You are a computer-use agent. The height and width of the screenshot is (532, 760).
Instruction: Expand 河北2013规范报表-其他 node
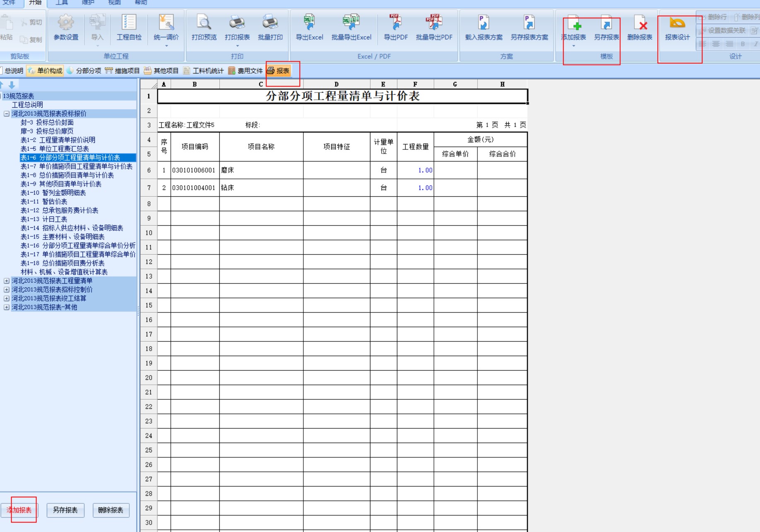pyautogui.click(x=7, y=307)
